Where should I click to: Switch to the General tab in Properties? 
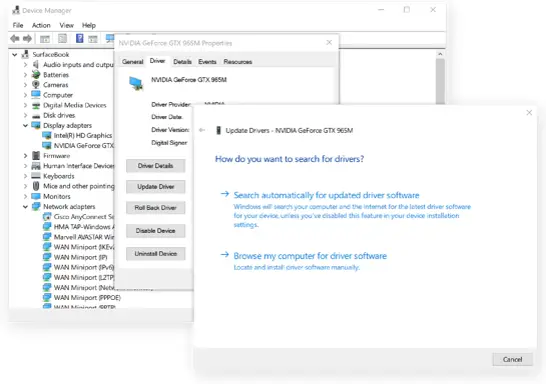(x=133, y=62)
